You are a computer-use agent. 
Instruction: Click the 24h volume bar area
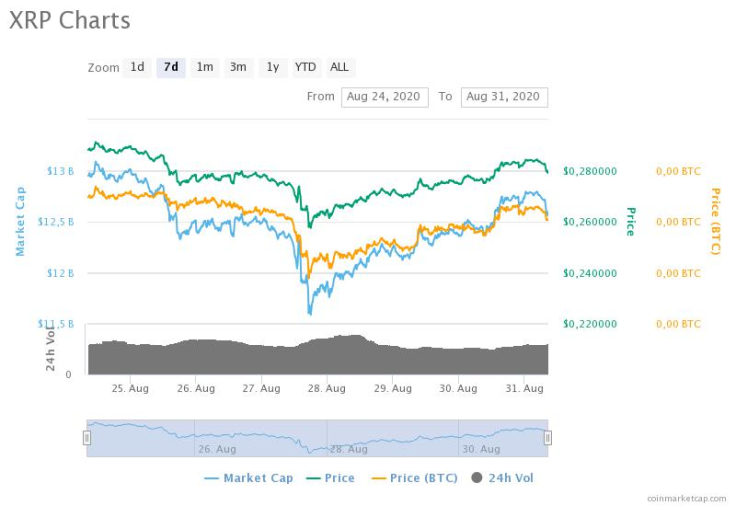[318, 356]
